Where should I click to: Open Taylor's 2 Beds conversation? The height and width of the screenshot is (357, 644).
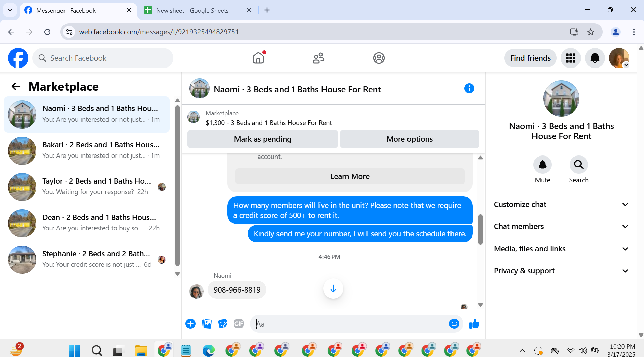[87, 187]
